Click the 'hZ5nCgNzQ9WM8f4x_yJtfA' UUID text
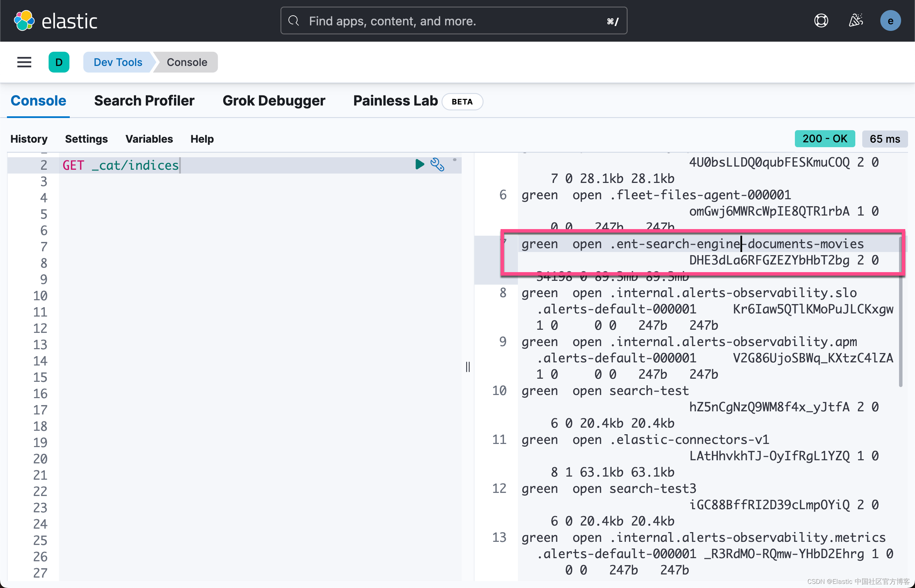 coord(769,407)
